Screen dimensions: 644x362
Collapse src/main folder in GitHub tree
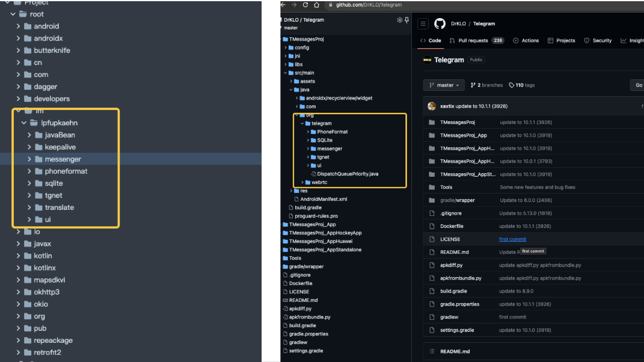[x=286, y=73]
